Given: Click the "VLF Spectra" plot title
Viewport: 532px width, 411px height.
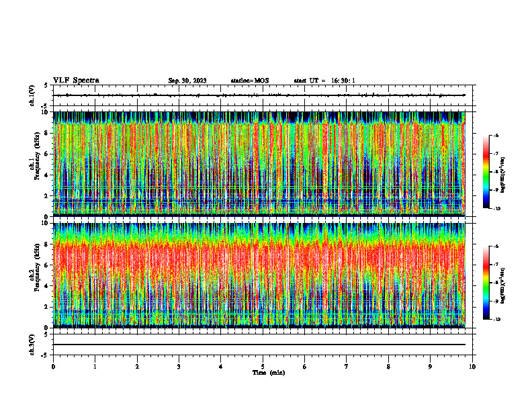Looking at the screenshot, I should click(77, 81).
